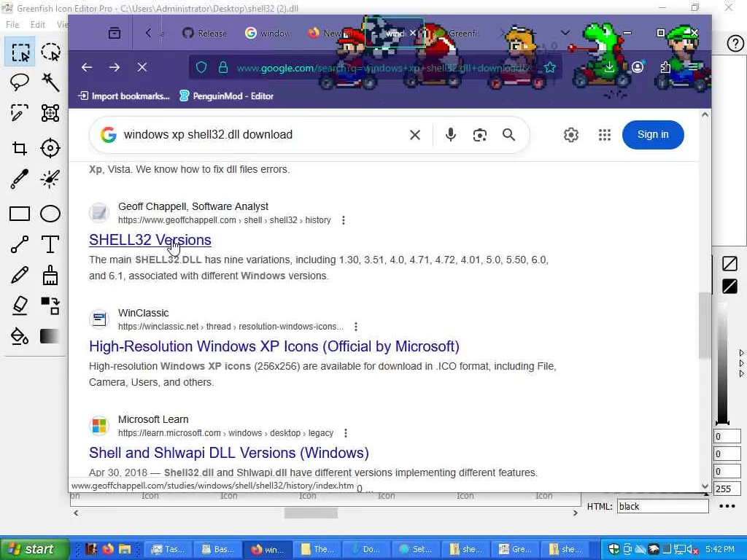Open the Import bookmarks item

click(124, 96)
